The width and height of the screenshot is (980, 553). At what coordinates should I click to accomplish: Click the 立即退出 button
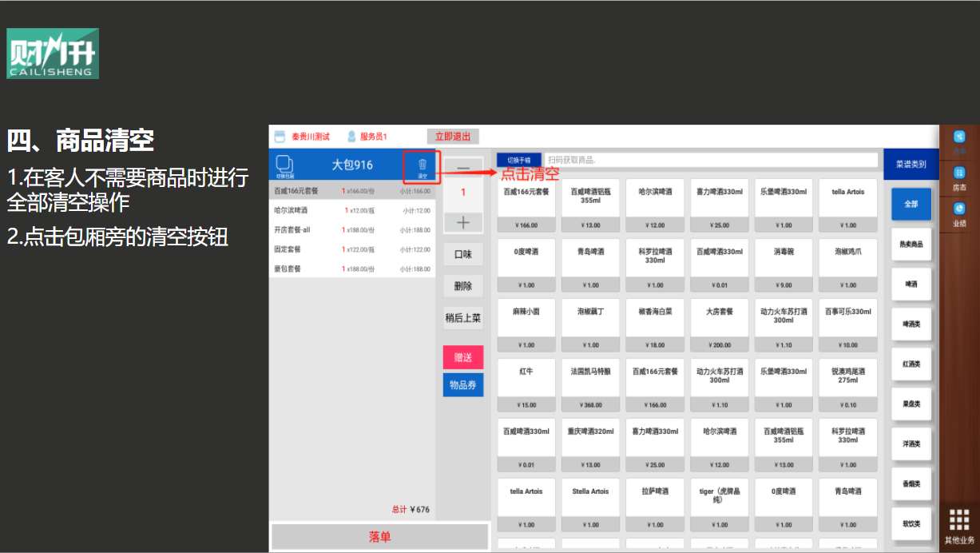[453, 137]
